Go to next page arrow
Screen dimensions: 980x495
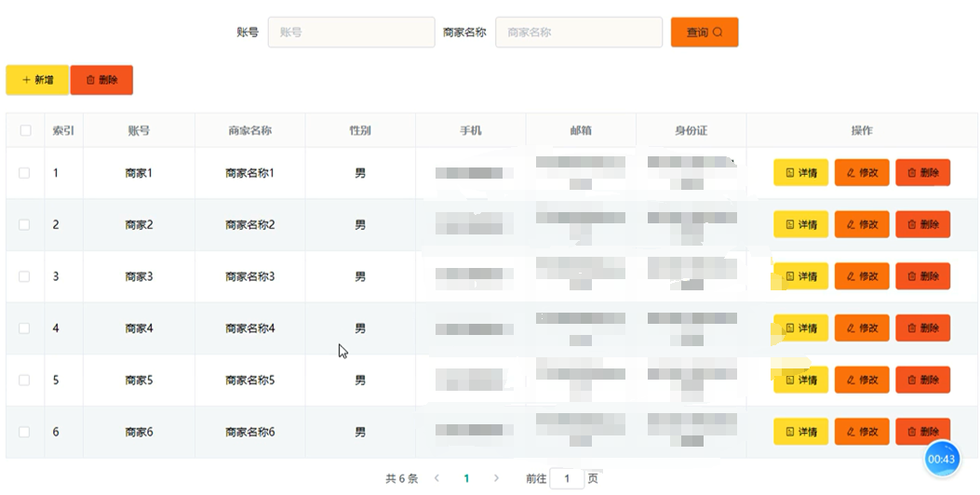(x=496, y=478)
